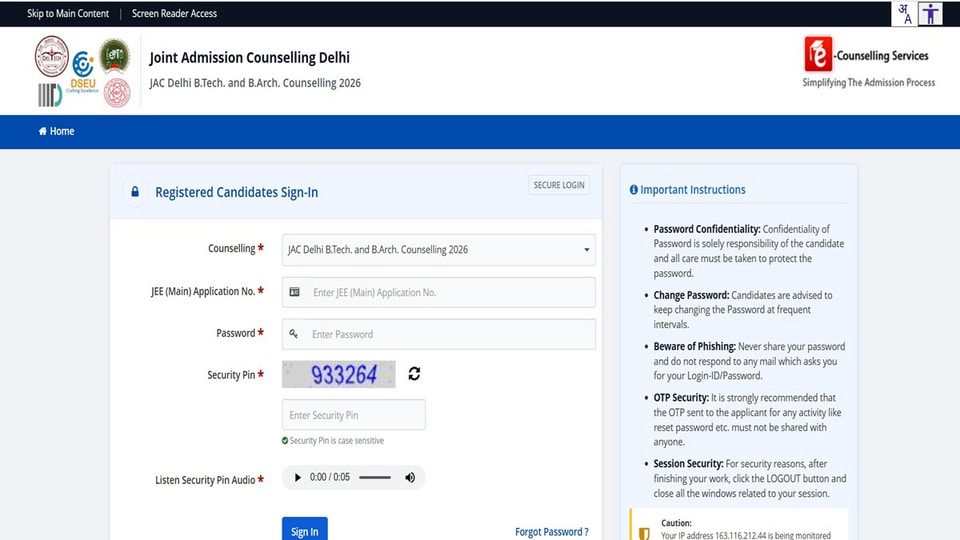Focus the Enter Password field
Image resolution: width=960 pixels, height=540 pixels.
click(x=438, y=334)
